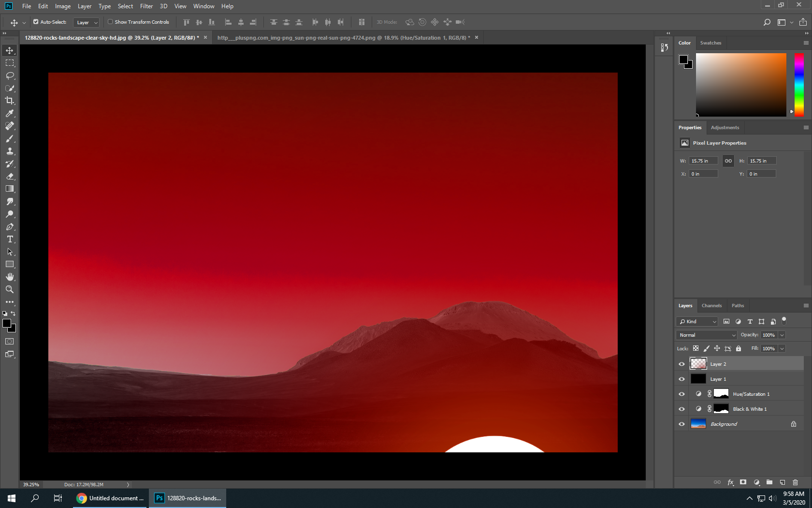Open layer styles fx menu
This screenshot has width=812, height=508.
click(730, 482)
